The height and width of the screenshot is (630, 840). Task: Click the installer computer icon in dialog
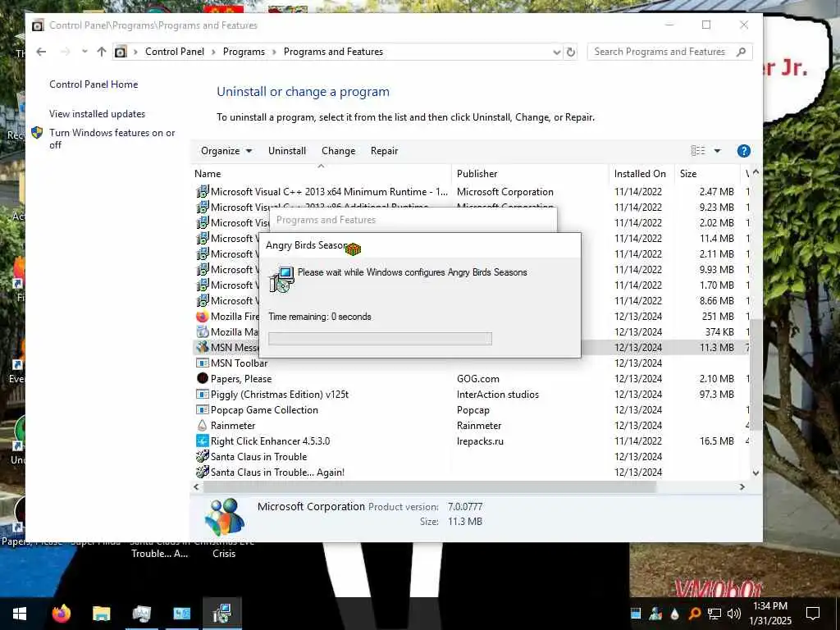282,279
